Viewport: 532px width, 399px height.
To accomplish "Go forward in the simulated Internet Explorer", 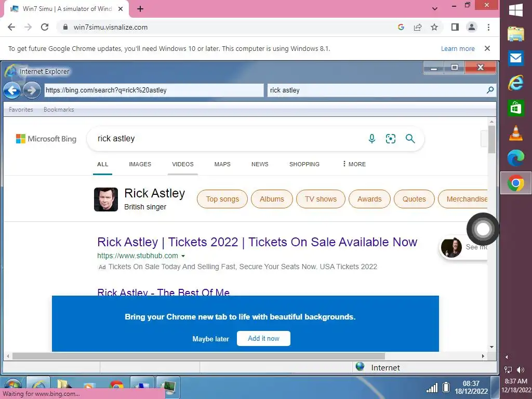I will (32, 90).
